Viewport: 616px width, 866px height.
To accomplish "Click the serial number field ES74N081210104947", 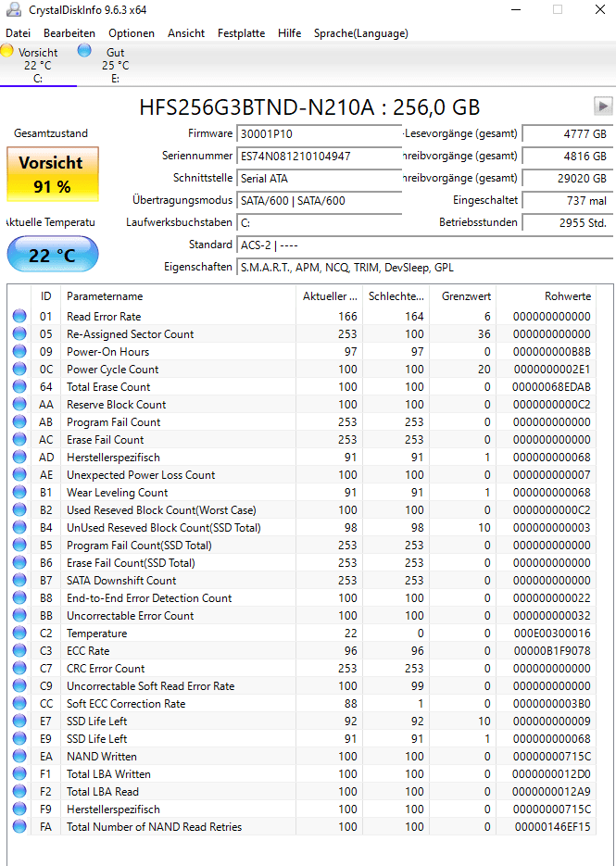I will pos(320,157).
